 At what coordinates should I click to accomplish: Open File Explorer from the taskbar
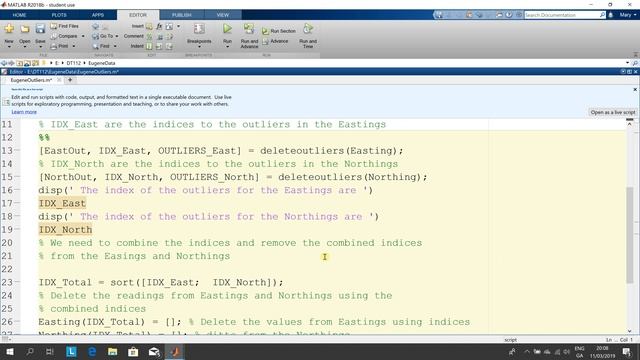113,351
